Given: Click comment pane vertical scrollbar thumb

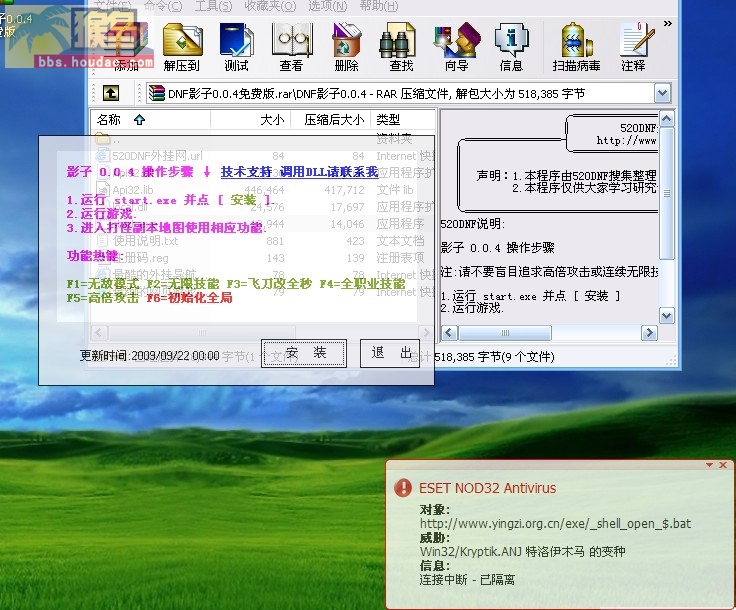Looking at the screenshot, I should tap(667, 192).
